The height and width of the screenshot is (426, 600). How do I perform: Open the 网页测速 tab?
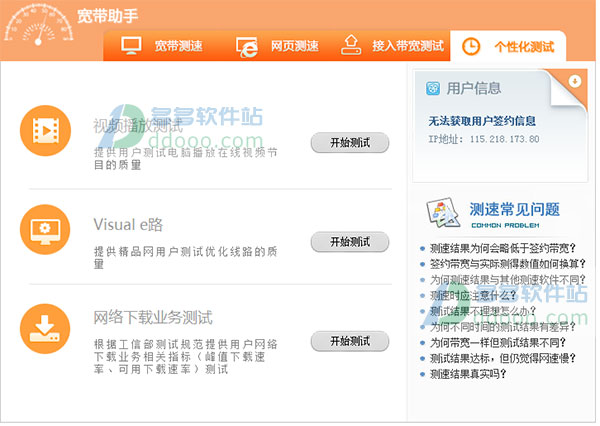277,46
